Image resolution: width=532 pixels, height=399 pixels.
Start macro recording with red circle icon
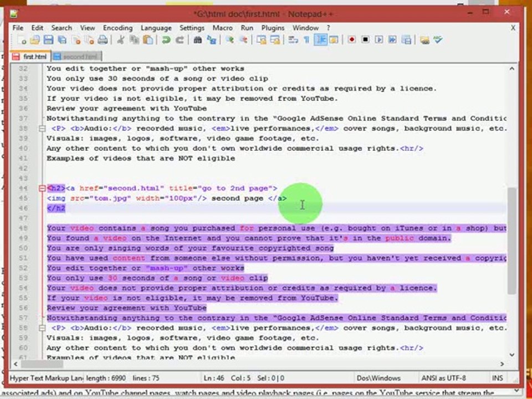click(x=351, y=40)
